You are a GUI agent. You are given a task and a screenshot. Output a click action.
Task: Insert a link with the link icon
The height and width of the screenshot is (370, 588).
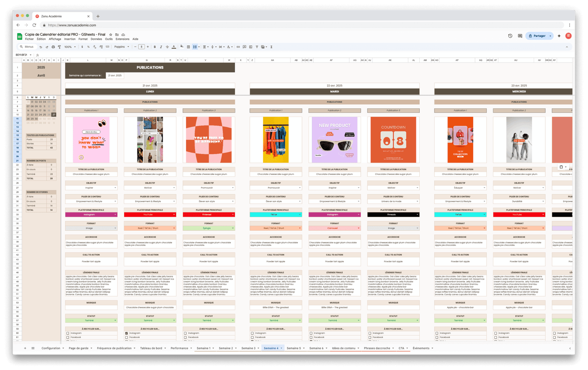(238, 47)
